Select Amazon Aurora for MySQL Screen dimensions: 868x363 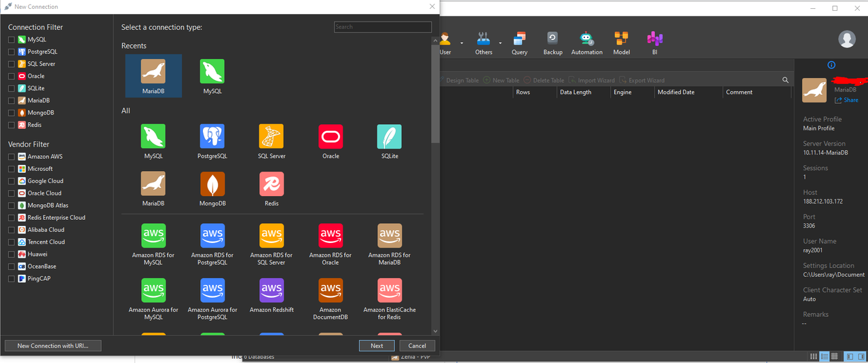[x=153, y=299]
